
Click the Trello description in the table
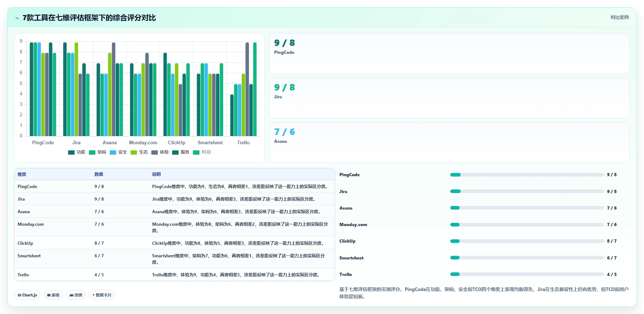coord(236,275)
